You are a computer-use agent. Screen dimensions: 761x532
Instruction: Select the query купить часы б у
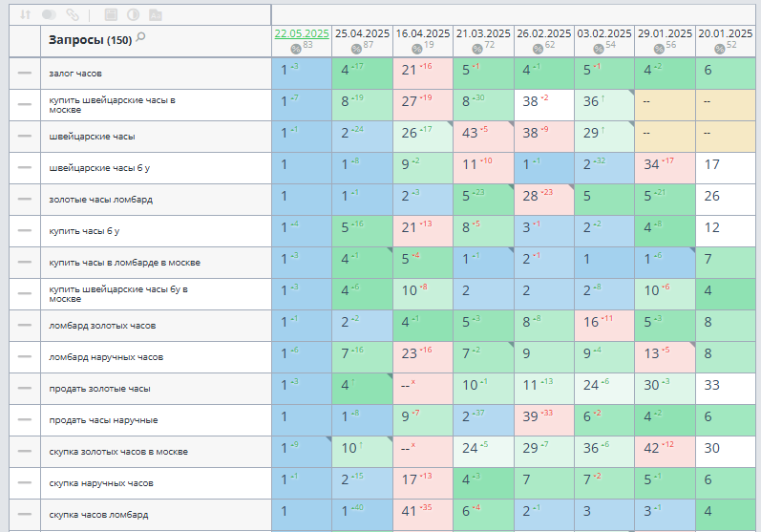click(84, 231)
